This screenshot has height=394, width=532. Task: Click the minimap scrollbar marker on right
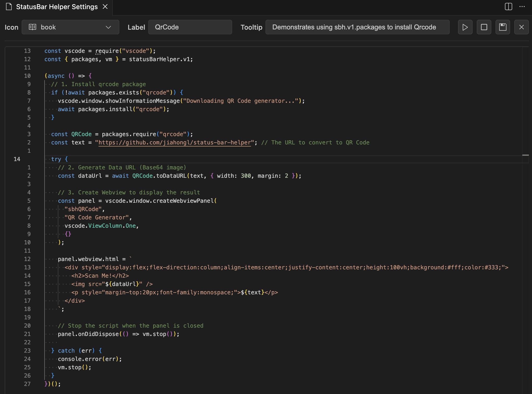[525, 155]
